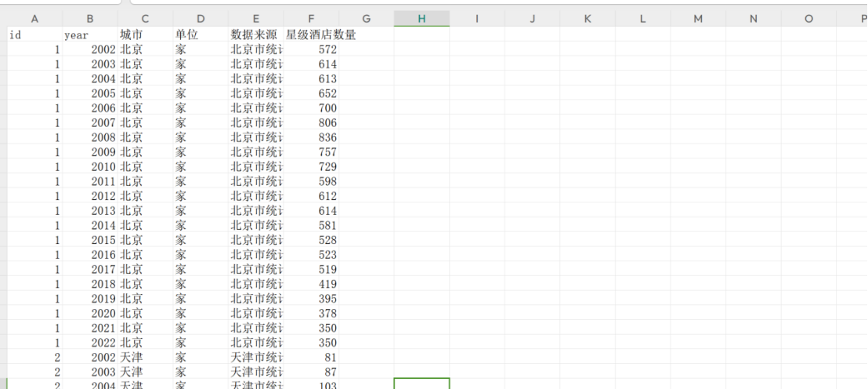Select the cell with value 523
Viewport: 868px width, 389px height.
(x=311, y=255)
